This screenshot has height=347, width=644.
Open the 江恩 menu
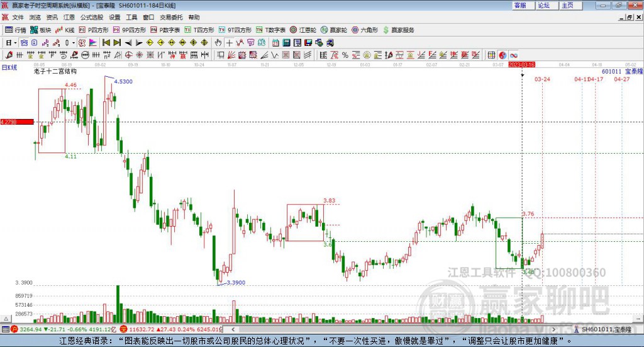(x=69, y=17)
